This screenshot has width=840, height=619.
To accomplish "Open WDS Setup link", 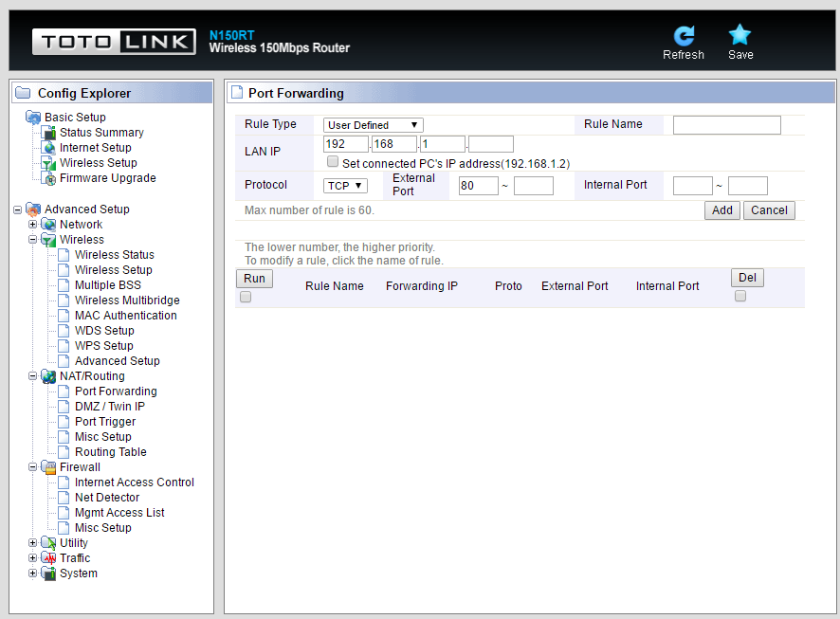I will pyautogui.click(x=104, y=331).
